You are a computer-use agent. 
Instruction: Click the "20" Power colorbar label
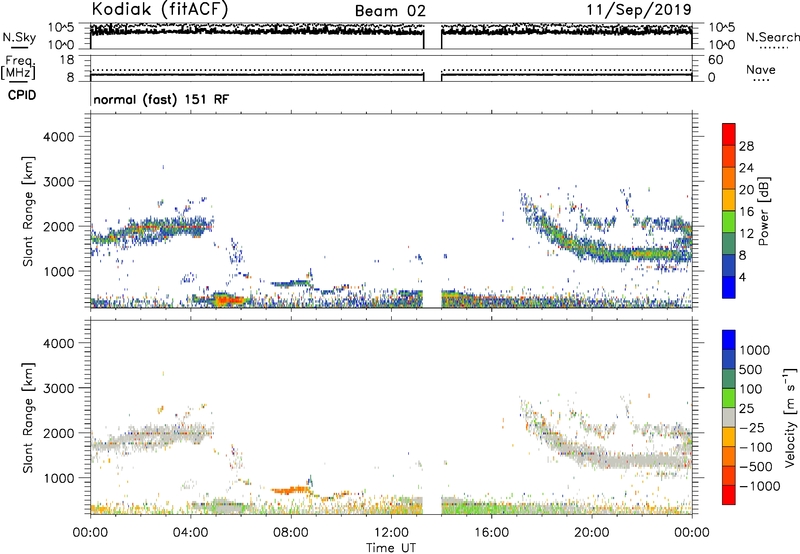pos(746,190)
